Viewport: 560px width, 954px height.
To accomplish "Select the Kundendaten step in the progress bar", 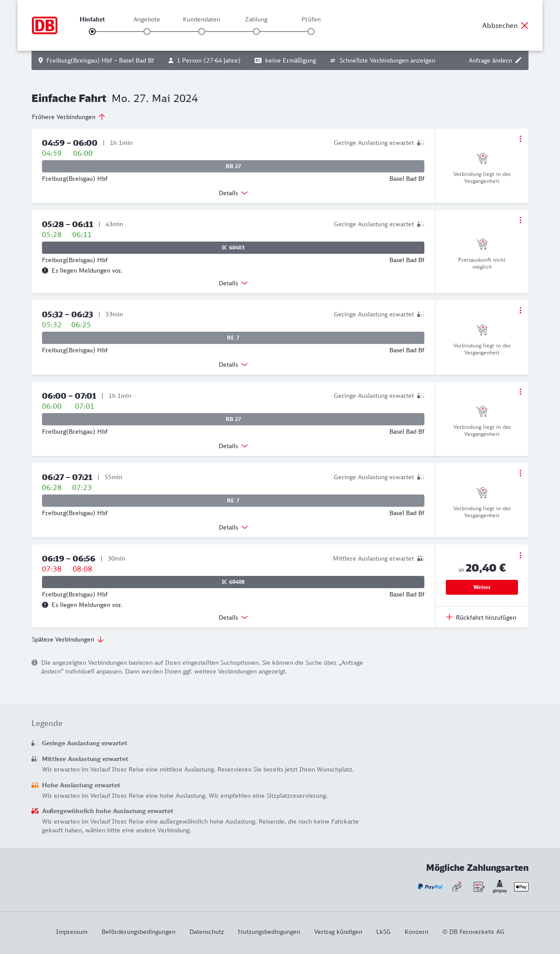I will tap(202, 32).
